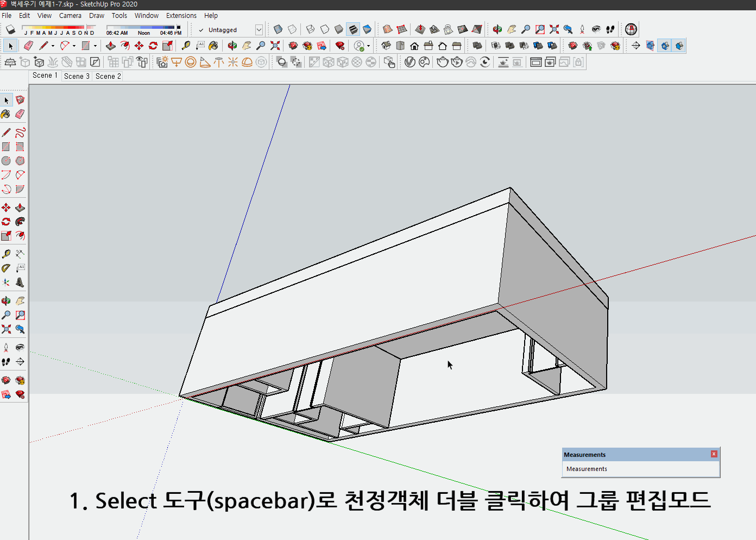Open the Camera menu

coord(70,16)
